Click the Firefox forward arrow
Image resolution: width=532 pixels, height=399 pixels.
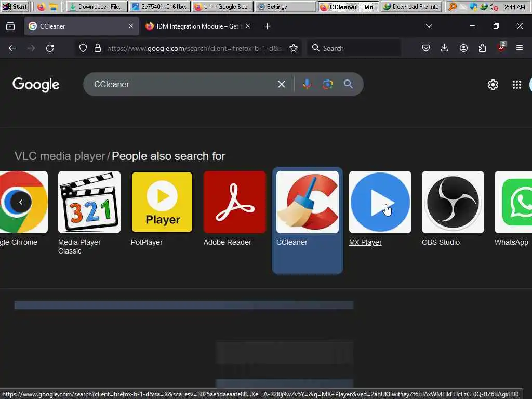point(31,48)
